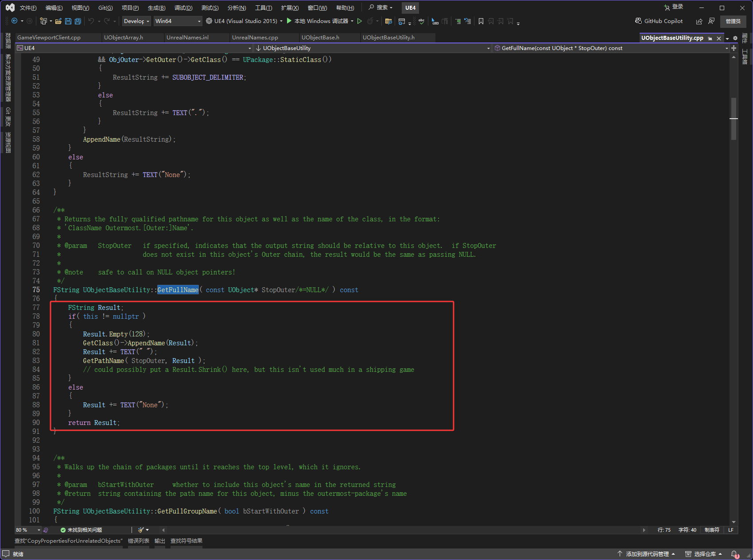Click the Visual Studio logo icon
The width and height of the screenshot is (753, 560).
click(x=10, y=8)
